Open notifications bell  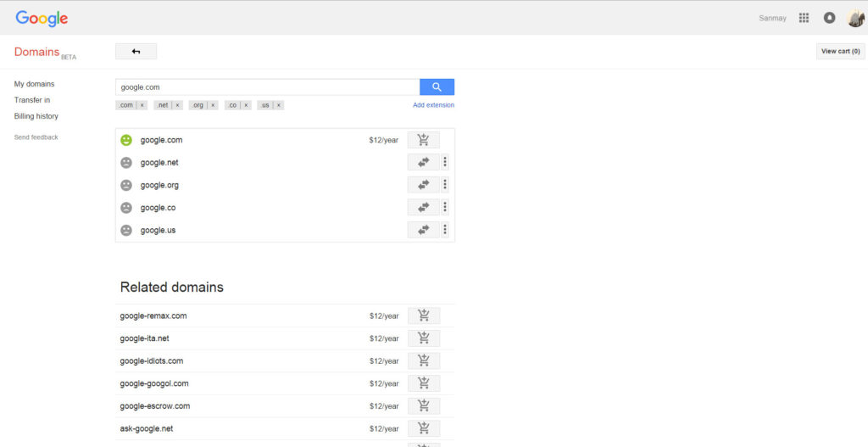click(830, 18)
